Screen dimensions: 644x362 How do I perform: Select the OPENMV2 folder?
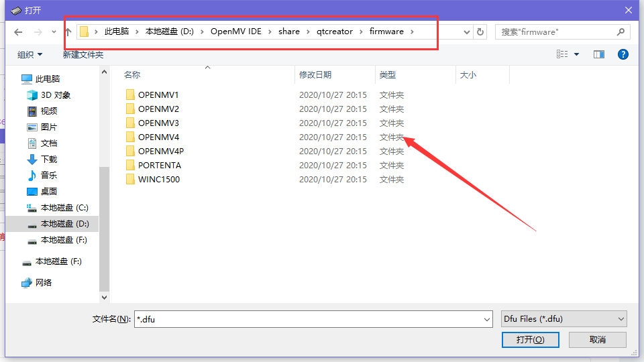[158, 109]
